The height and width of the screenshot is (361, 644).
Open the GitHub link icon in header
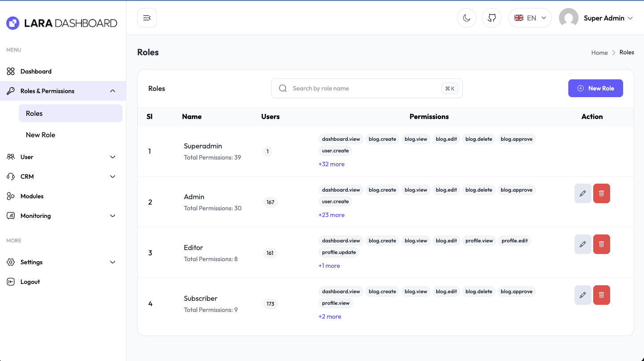point(492,18)
